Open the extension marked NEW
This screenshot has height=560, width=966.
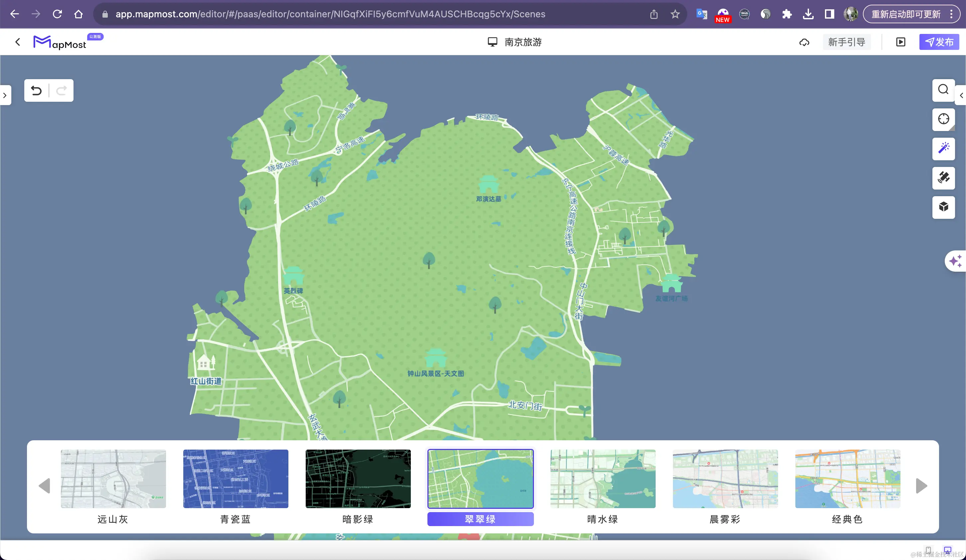click(723, 15)
